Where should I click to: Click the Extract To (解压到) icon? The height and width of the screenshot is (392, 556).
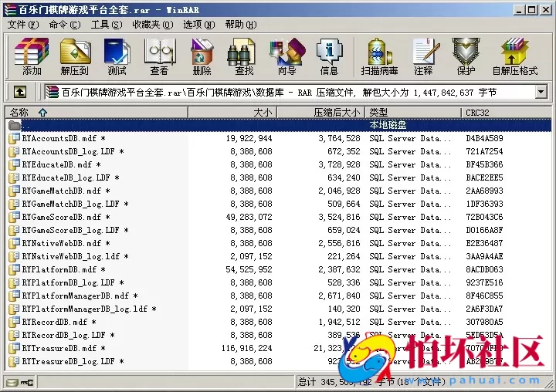point(74,56)
